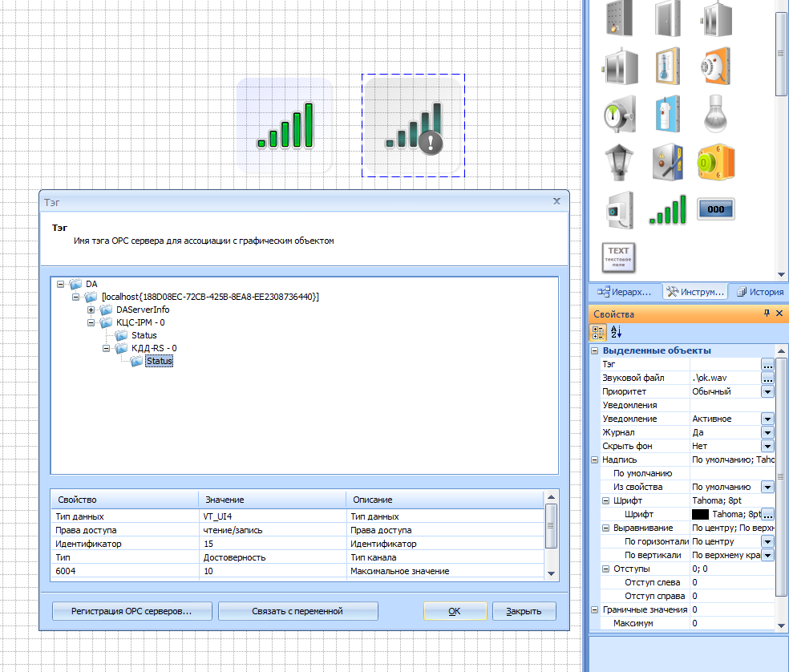Select the pressure gauge icon
This screenshot has height=672, width=789.
click(x=619, y=113)
